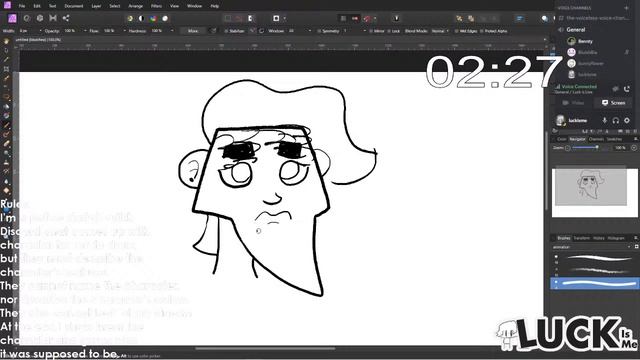The height and width of the screenshot is (360, 640).
Task: Switch to the Transform panel tab
Action: 582,238
